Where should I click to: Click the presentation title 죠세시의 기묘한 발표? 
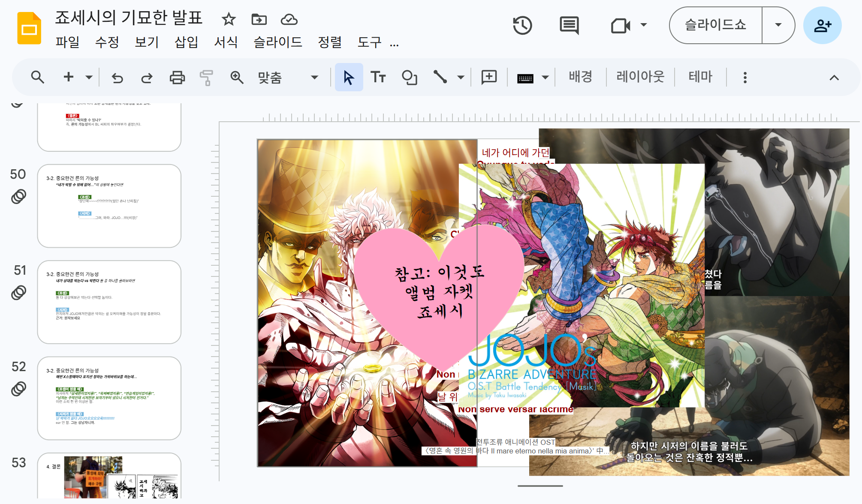pos(129,18)
